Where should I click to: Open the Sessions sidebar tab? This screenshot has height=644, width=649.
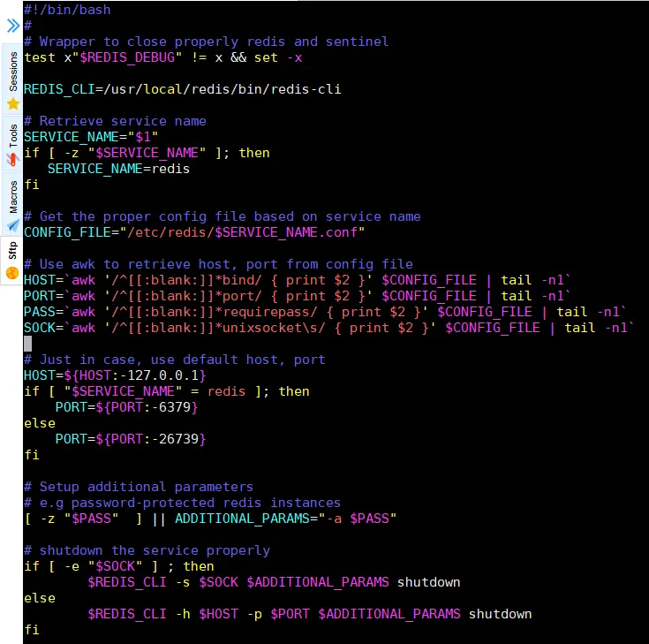pyautogui.click(x=13, y=80)
